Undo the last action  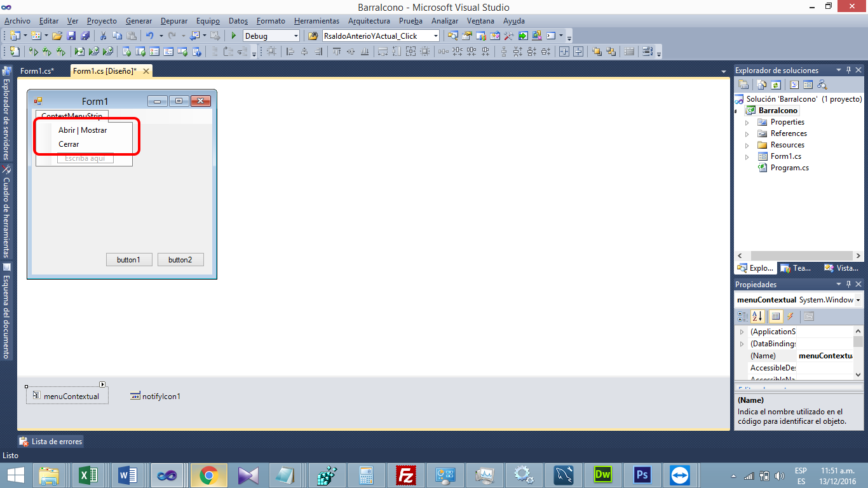(x=150, y=36)
